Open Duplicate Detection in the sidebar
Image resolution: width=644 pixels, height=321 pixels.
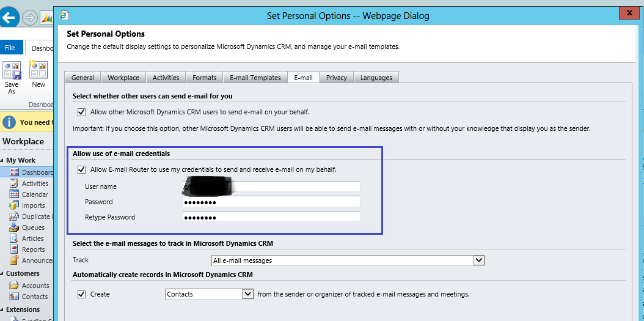[37, 216]
